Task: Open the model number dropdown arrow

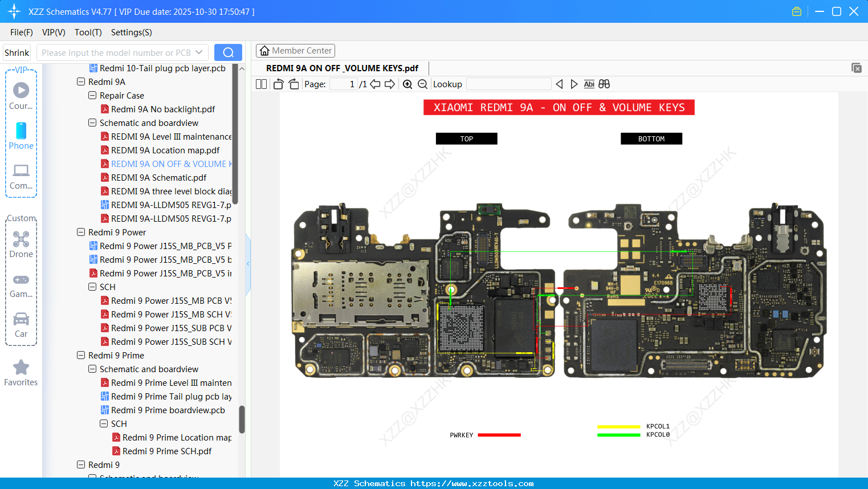Action: 199,52
